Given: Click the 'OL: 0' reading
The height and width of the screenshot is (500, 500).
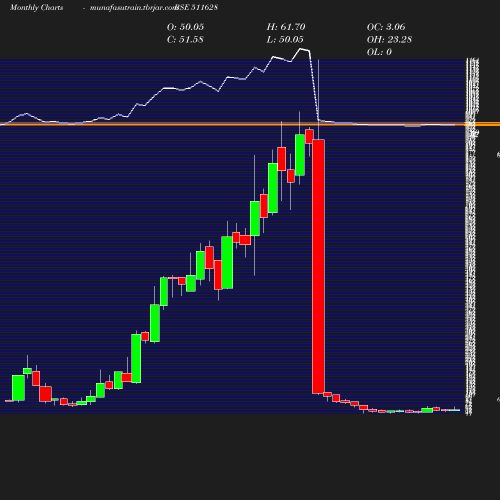Looking at the screenshot, I should 379,52.
